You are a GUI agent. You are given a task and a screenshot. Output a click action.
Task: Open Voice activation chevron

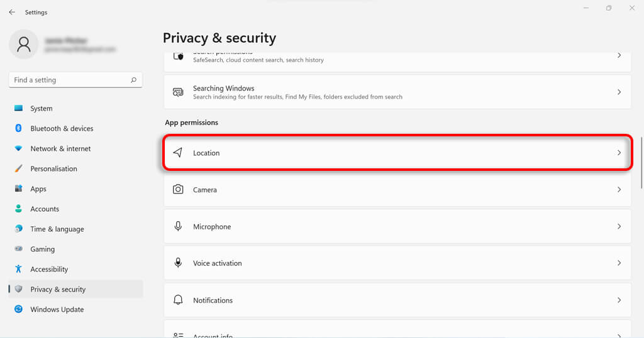click(x=619, y=263)
